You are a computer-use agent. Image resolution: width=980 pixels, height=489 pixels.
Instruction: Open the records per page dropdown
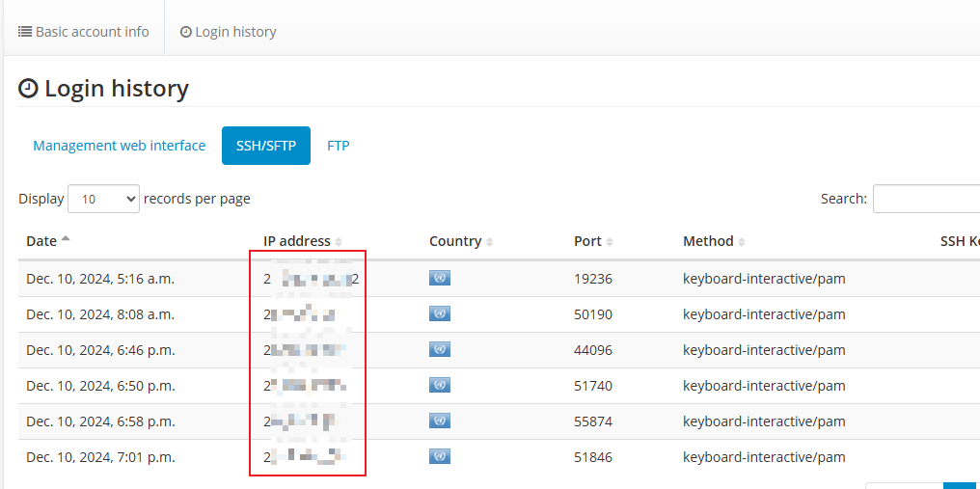[104, 199]
